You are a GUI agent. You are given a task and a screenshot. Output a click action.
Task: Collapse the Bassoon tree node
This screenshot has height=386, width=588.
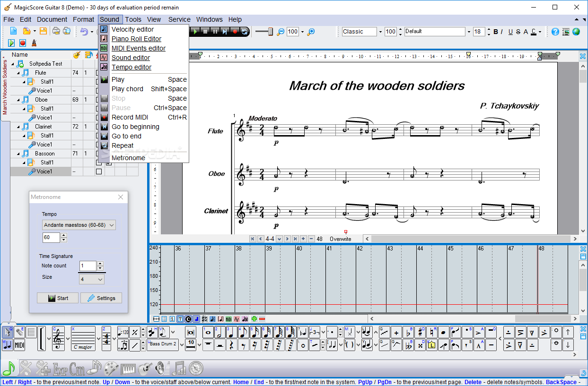(x=19, y=154)
